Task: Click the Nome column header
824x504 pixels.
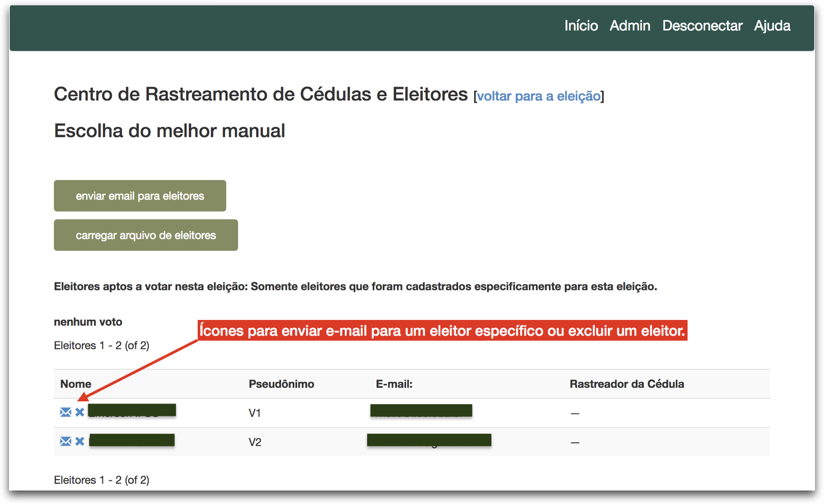Action: 76,384
